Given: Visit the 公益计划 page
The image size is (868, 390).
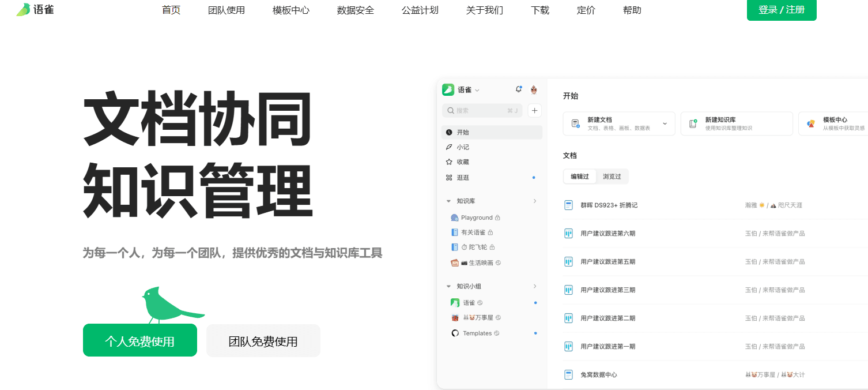Looking at the screenshot, I should 420,10.
